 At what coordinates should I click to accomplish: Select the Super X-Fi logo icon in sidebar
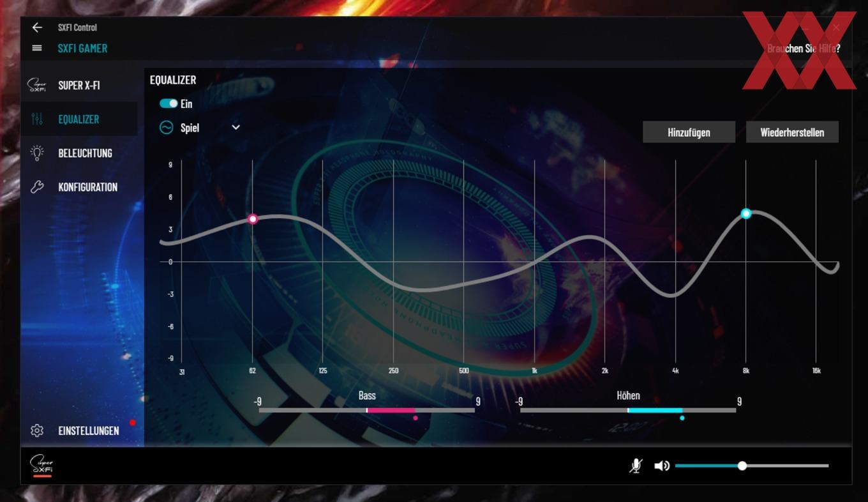tap(37, 85)
